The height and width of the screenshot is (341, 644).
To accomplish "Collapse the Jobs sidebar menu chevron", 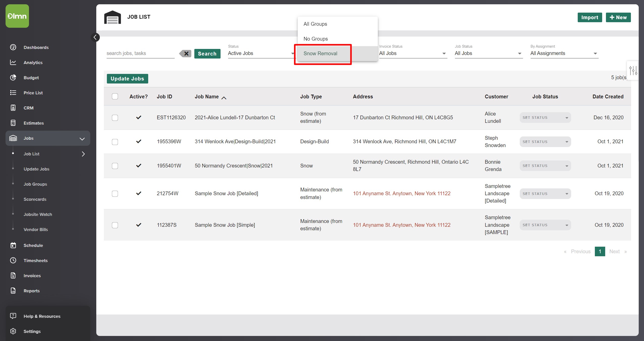I will coord(82,139).
